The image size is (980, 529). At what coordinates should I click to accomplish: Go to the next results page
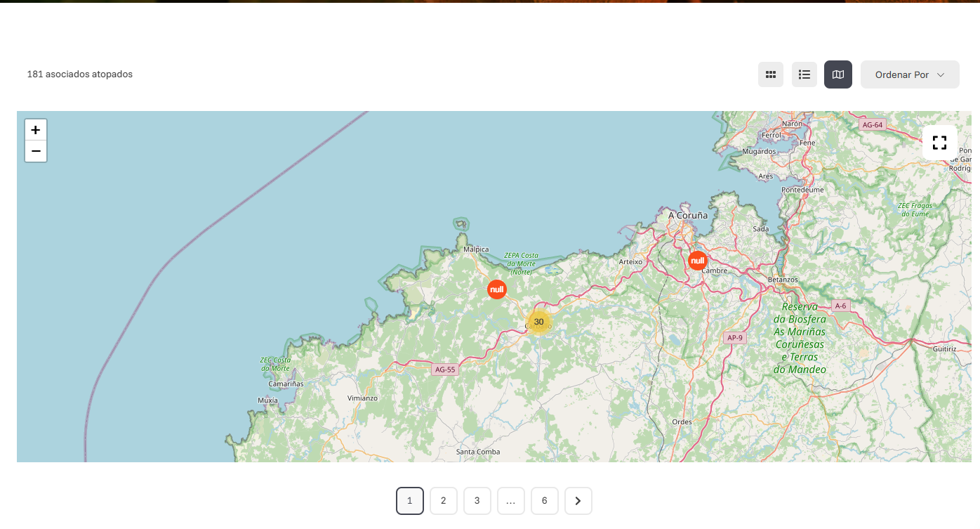(x=578, y=501)
